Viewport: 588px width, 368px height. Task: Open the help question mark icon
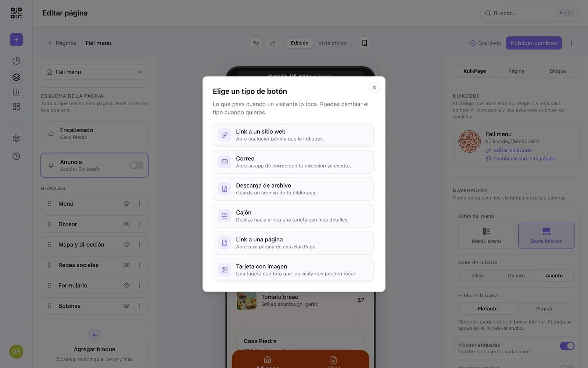pyautogui.click(x=16, y=156)
